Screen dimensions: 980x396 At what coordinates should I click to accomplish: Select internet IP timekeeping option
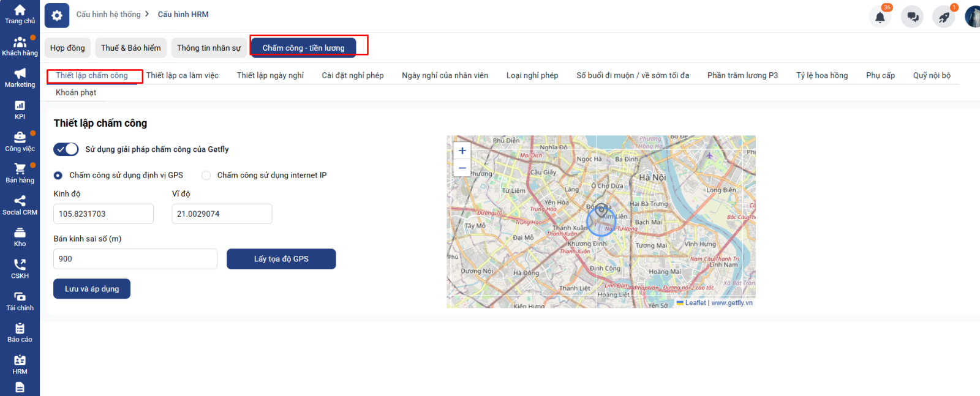tap(206, 176)
